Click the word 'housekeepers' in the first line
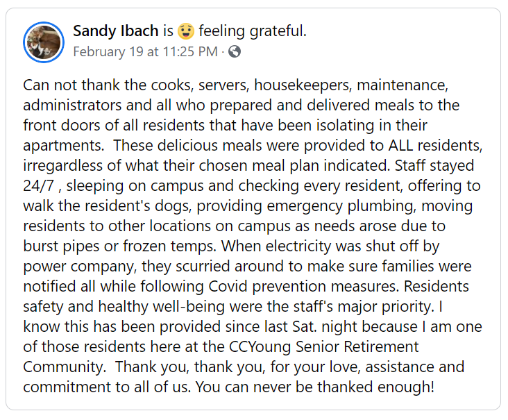Screen dimensions: 508x420 [x=303, y=85]
